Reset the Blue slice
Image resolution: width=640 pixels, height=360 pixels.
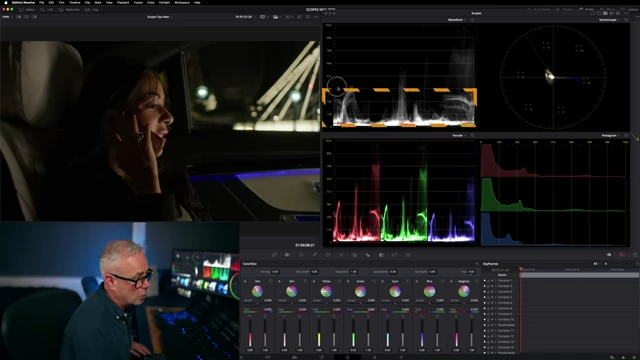(x=443, y=281)
